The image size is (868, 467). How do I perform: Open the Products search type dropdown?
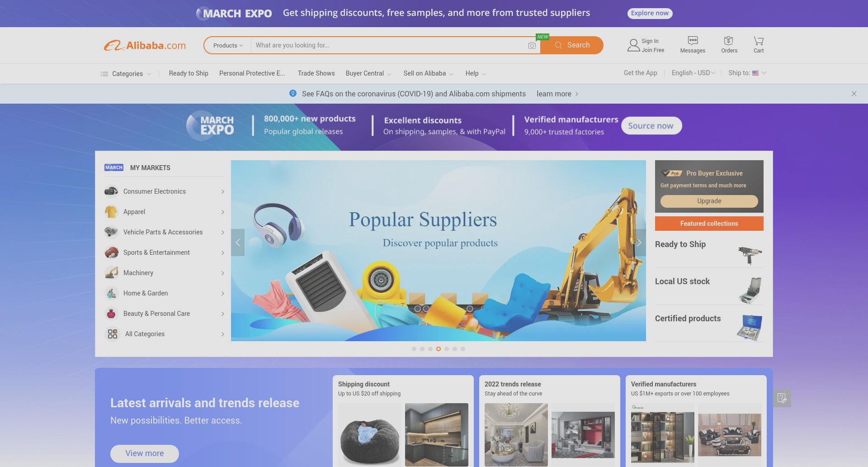(228, 45)
